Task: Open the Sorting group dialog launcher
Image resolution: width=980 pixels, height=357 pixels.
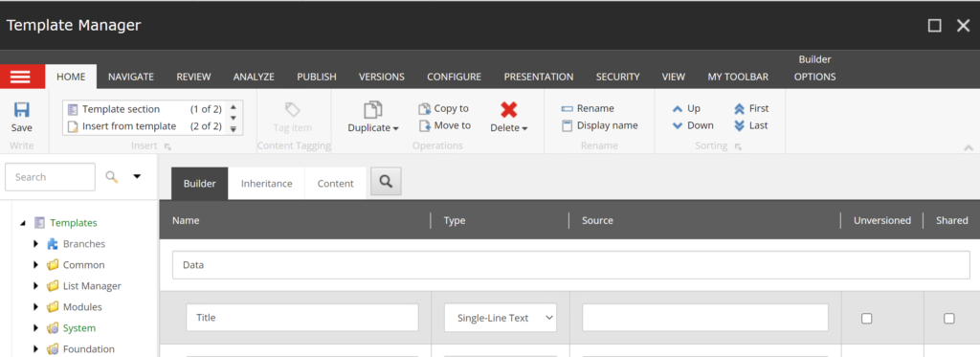Action: (x=738, y=146)
